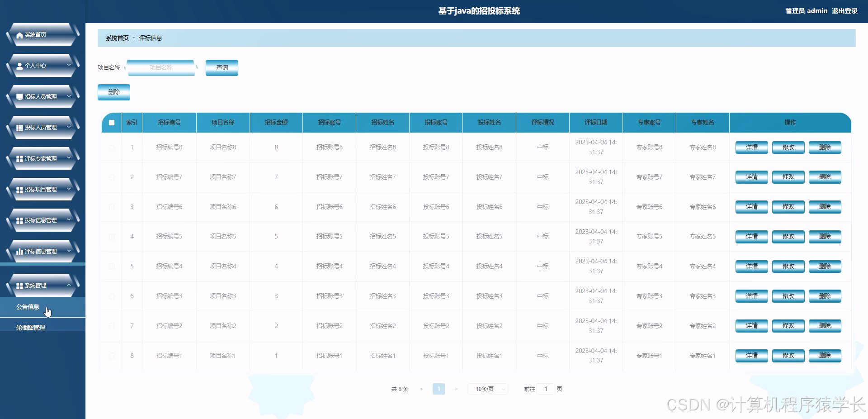Open the 10条/页 page size dropdown
Viewport: 868px width, 419px height.
tap(488, 389)
